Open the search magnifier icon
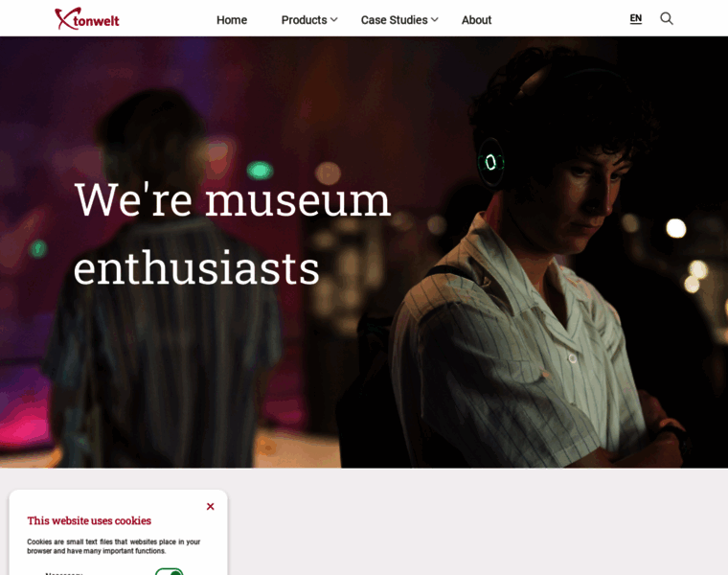The height and width of the screenshot is (575, 728). [667, 18]
